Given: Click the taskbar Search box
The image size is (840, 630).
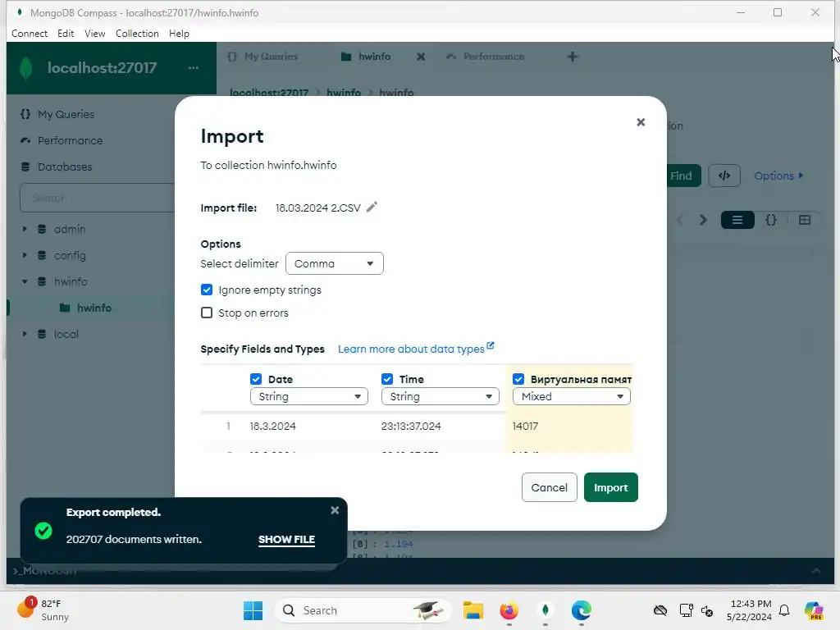Looking at the screenshot, I should point(362,610).
